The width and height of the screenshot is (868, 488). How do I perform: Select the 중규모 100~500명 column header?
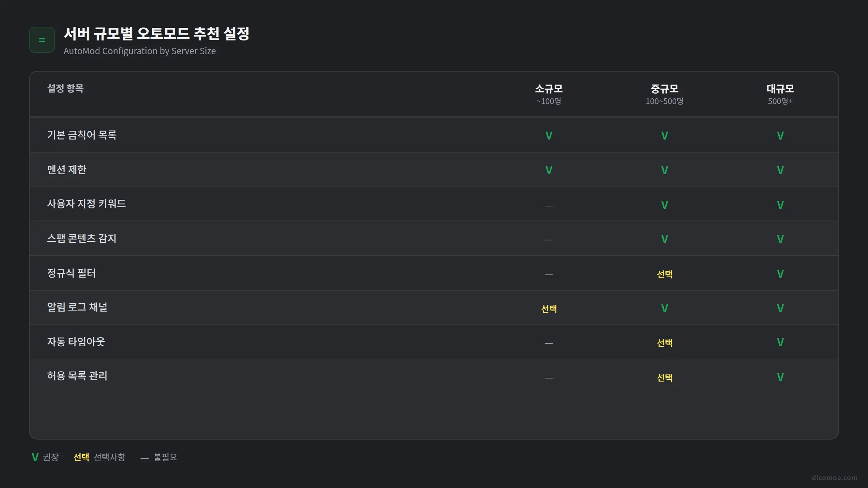[664, 94]
